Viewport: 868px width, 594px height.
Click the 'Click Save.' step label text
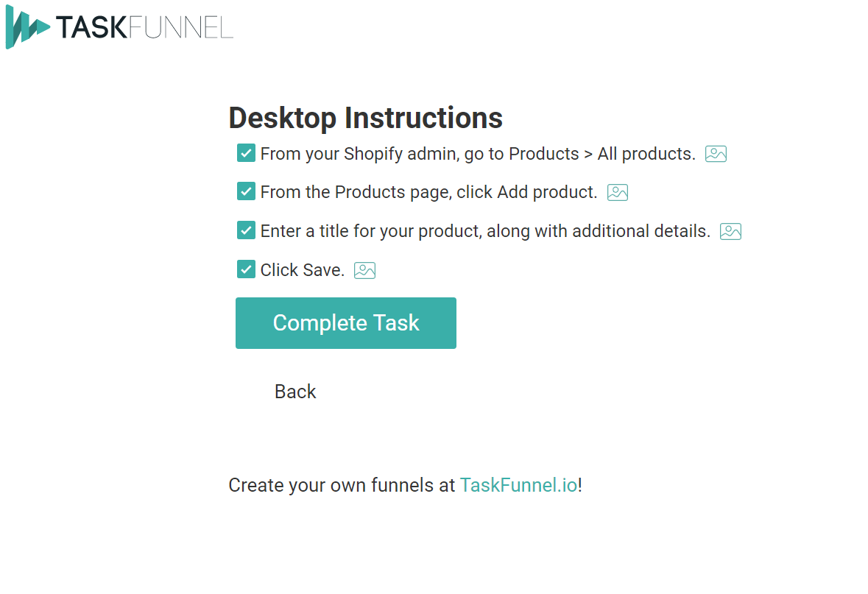[303, 270]
